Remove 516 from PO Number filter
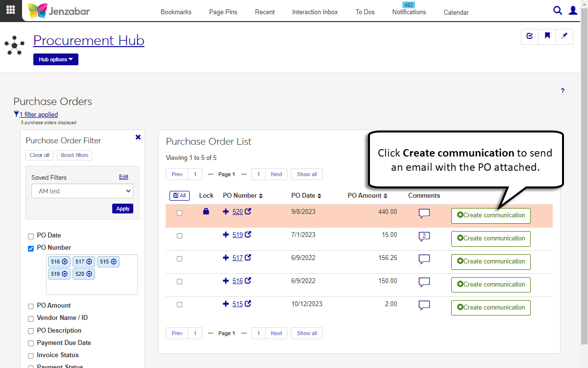The image size is (588, 368). tap(65, 262)
